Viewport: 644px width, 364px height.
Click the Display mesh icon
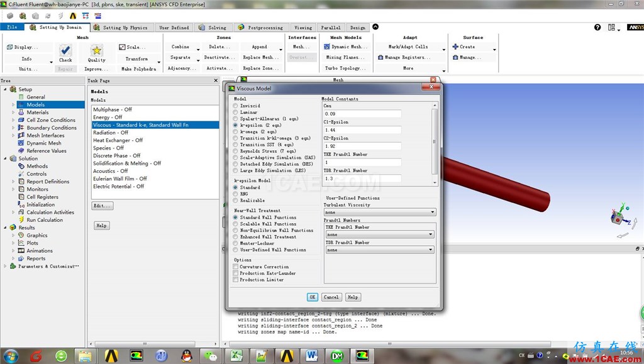[10, 47]
